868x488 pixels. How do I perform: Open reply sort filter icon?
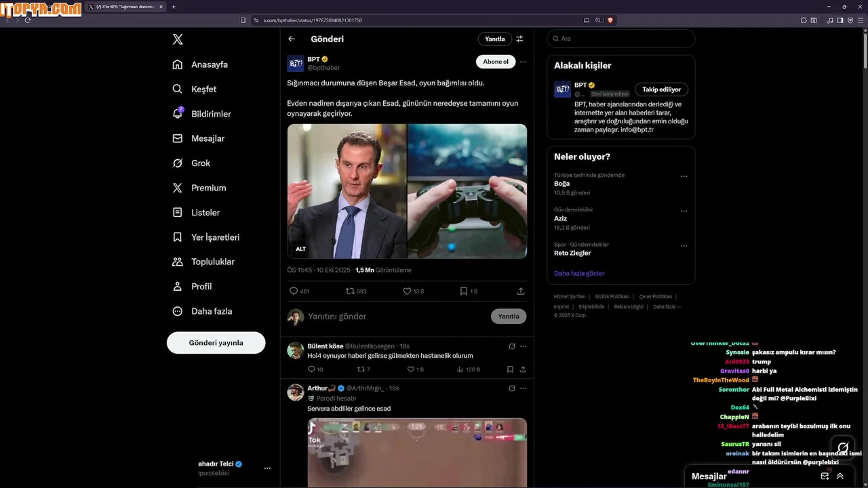pyautogui.click(x=520, y=39)
